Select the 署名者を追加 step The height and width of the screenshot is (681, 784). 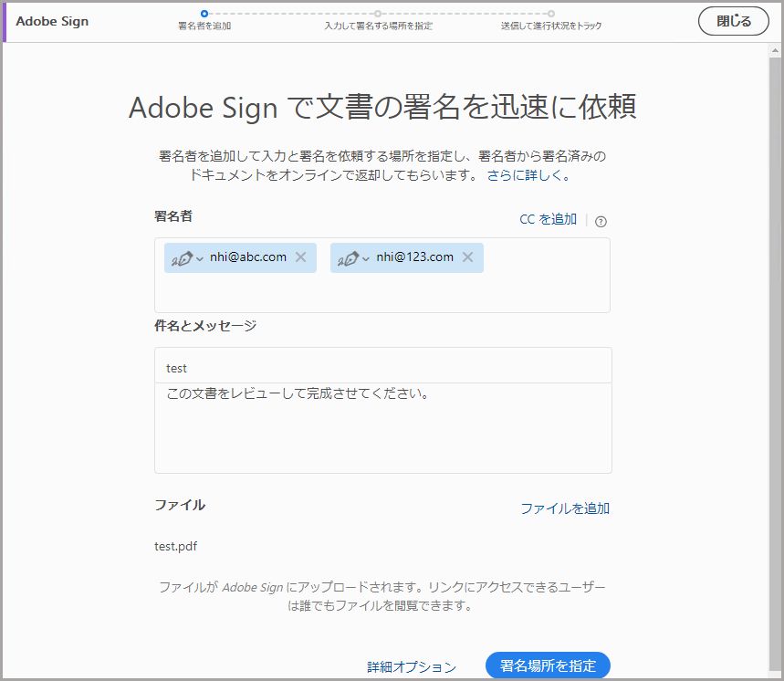203,26
